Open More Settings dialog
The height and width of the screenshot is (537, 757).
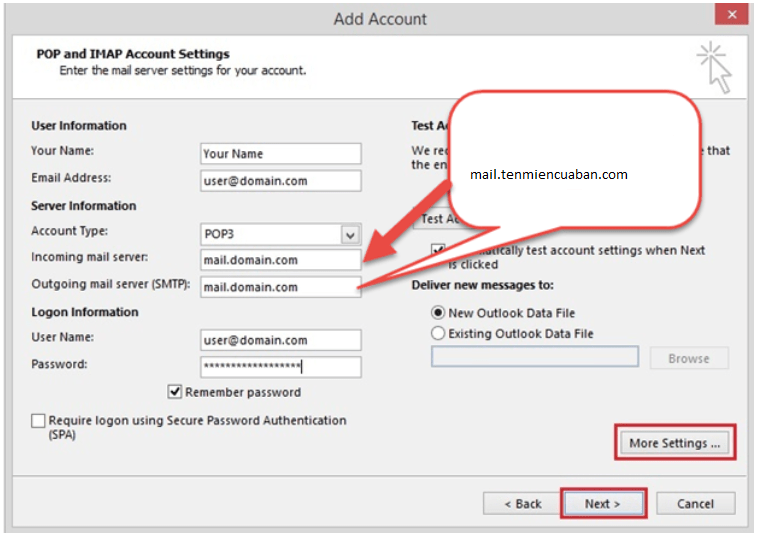coord(674,443)
